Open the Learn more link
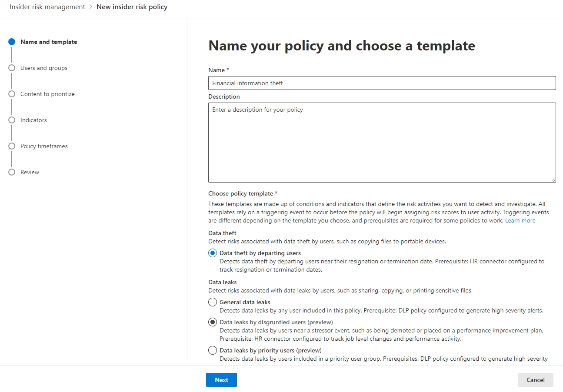 tap(520, 220)
